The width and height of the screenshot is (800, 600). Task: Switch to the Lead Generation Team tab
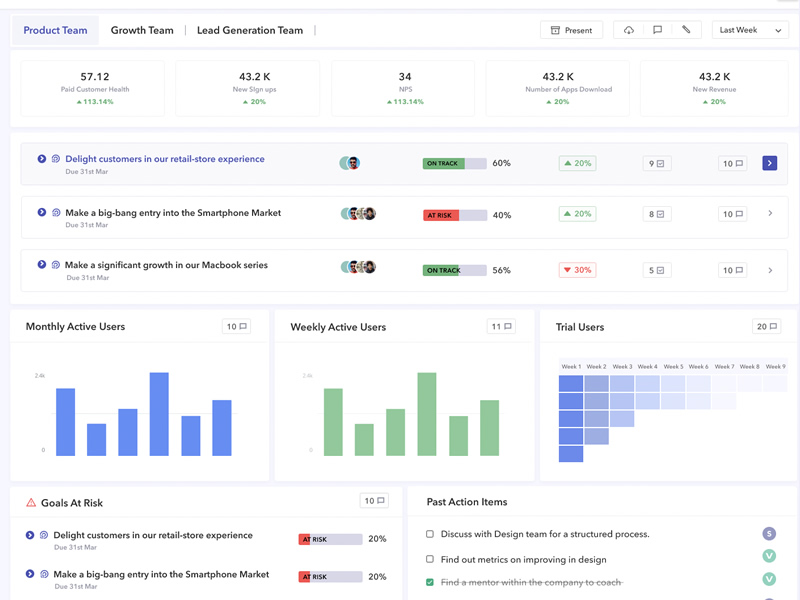point(249,30)
